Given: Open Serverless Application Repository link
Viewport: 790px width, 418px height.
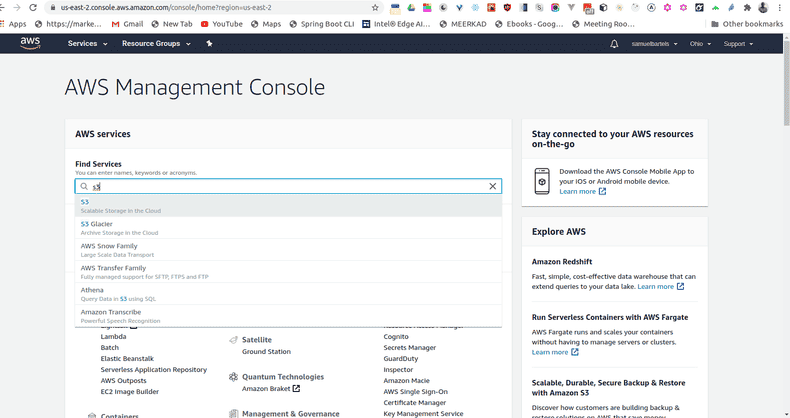Looking at the screenshot, I should click(x=154, y=370).
